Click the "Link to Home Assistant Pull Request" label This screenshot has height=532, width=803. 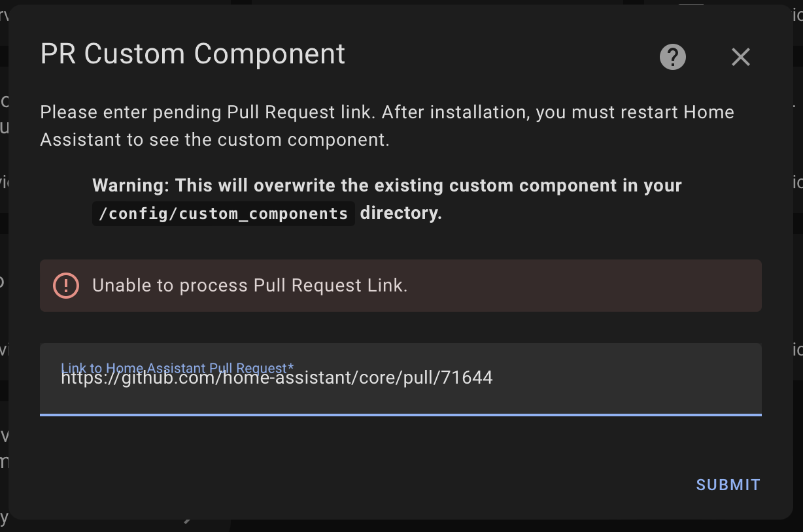177,368
